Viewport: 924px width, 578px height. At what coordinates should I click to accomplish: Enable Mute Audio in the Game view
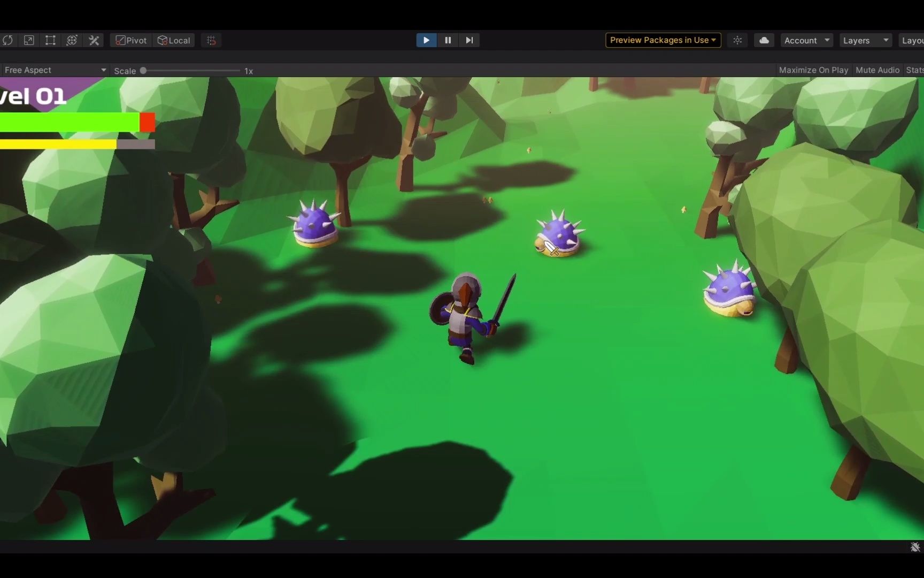(x=877, y=70)
